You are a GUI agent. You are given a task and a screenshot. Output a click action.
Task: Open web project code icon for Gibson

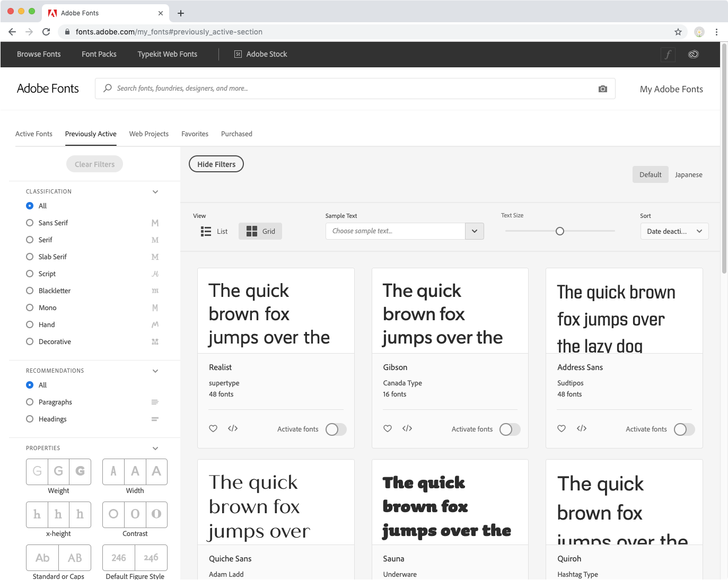click(407, 428)
